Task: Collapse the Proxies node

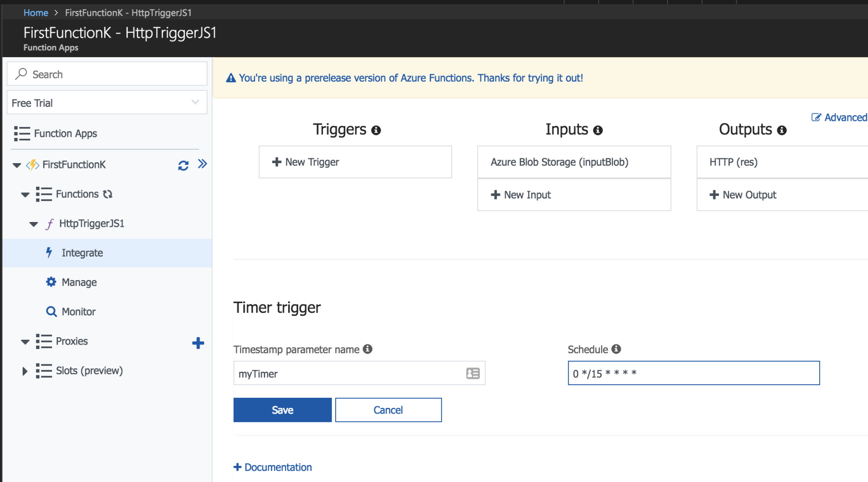Action: click(x=25, y=342)
